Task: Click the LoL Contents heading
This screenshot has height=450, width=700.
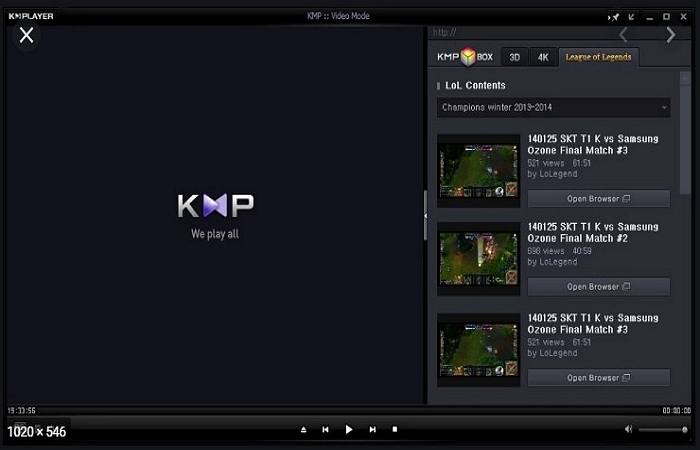Action: click(x=475, y=85)
